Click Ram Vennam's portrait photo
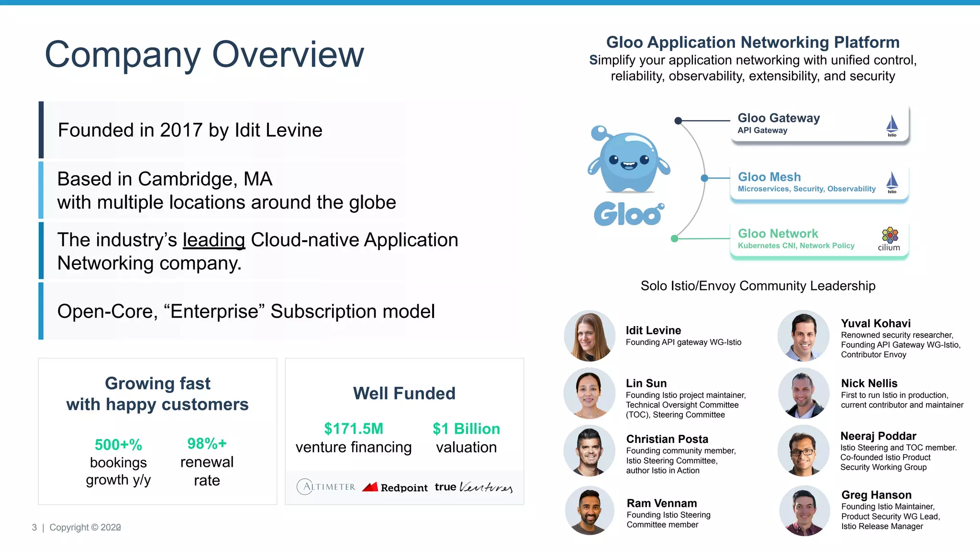Viewport: 980px width, 551px height. pyautogui.click(x=590, y=510)
